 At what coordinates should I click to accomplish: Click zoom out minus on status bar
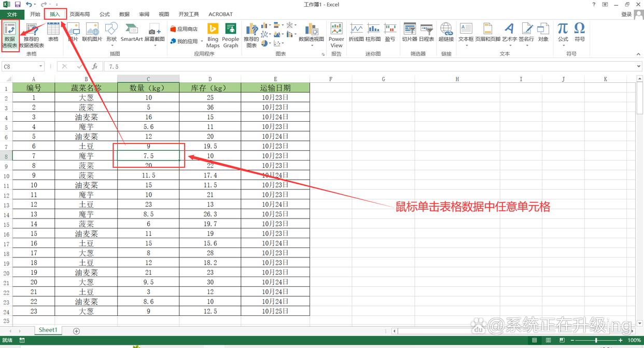(573, 340)
